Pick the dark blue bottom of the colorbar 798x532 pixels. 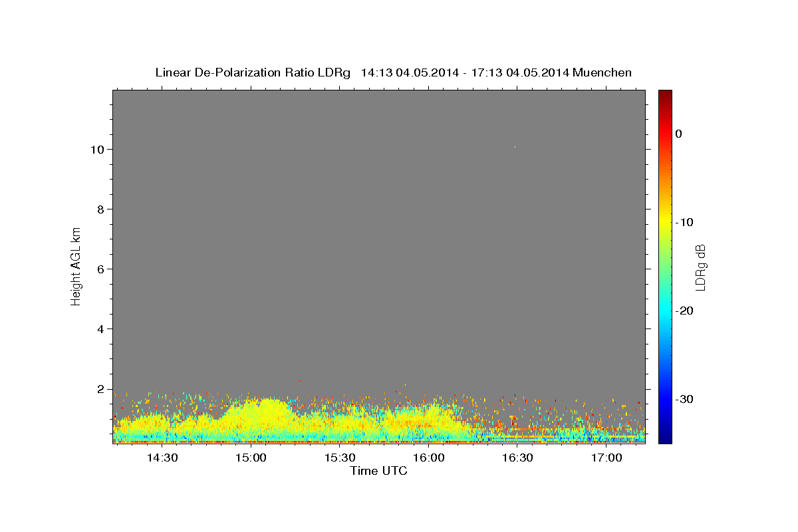(665, 438)
